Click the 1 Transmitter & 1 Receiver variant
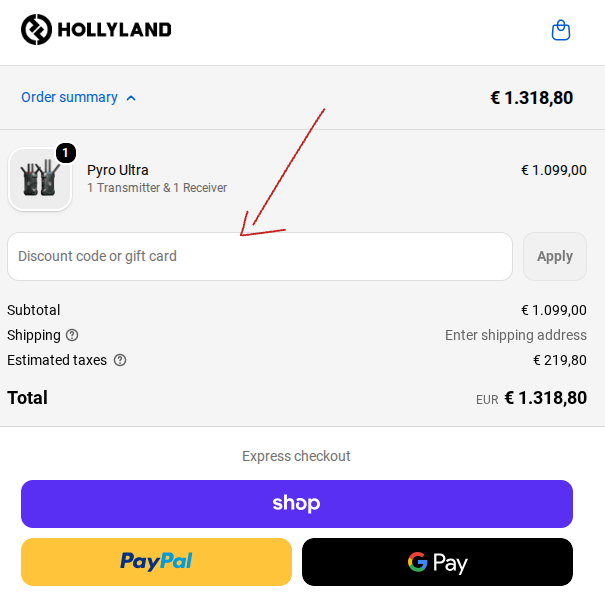 157,188
